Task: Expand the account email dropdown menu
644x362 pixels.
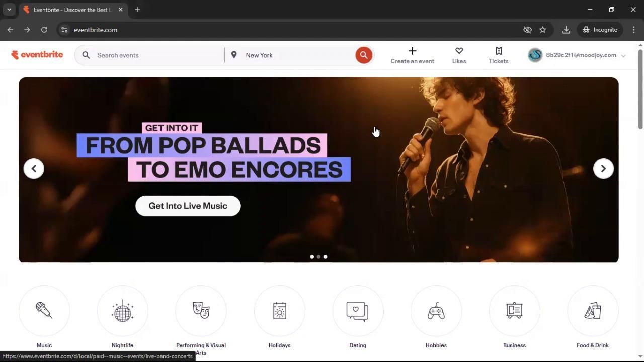Action: pyautogui.click(x=623, y=56)
